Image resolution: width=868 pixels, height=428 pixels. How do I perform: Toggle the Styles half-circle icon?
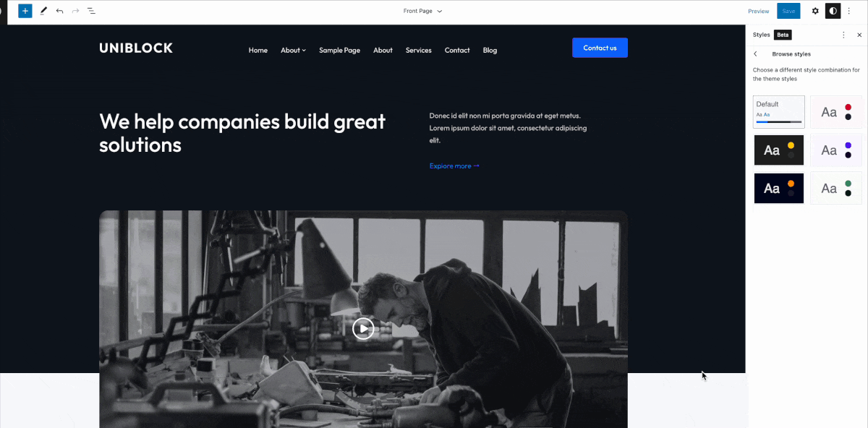(x=833, y=11)
